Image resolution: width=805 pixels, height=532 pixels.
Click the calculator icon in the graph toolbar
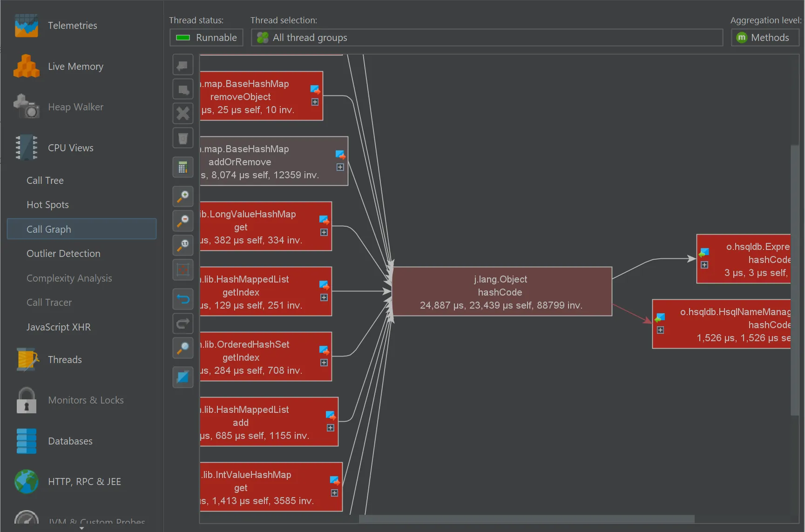point(183,167)
